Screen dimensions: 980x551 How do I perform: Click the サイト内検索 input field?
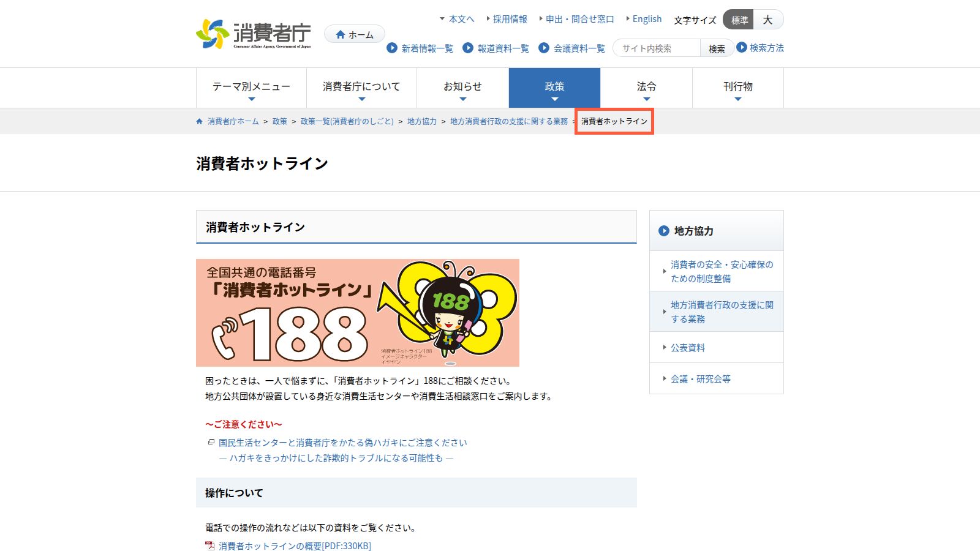pyautogui.click(x=657, y=48)
